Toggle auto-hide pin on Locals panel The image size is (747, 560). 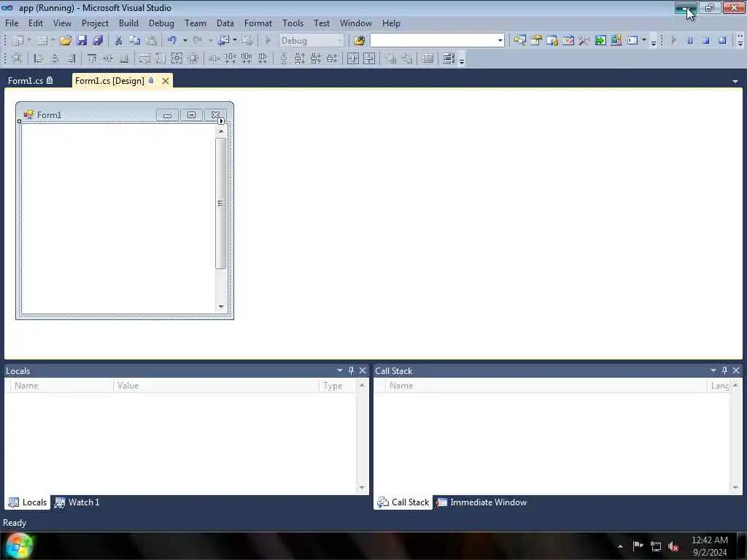click(351, 370)
